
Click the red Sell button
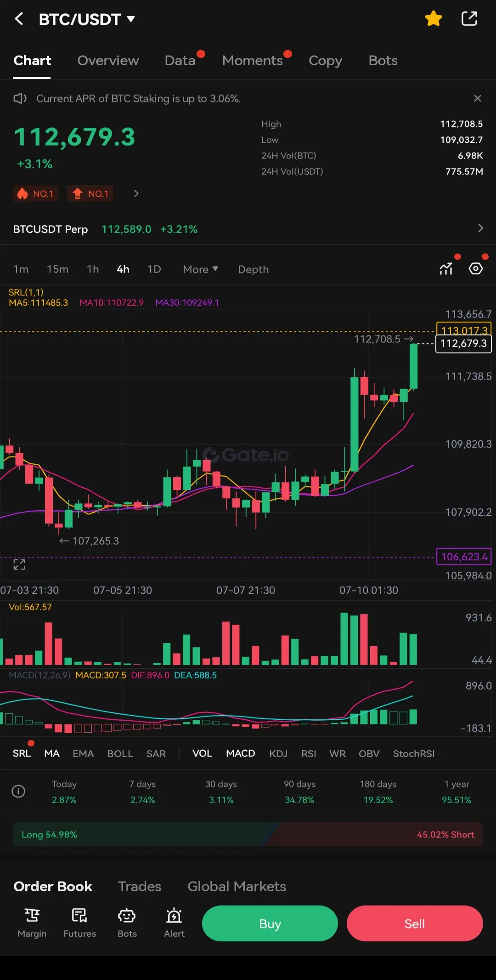415,923
